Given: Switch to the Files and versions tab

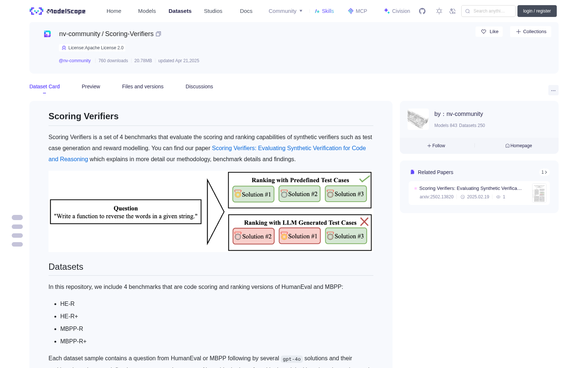Looking at the screenshot, I should 143,86.
